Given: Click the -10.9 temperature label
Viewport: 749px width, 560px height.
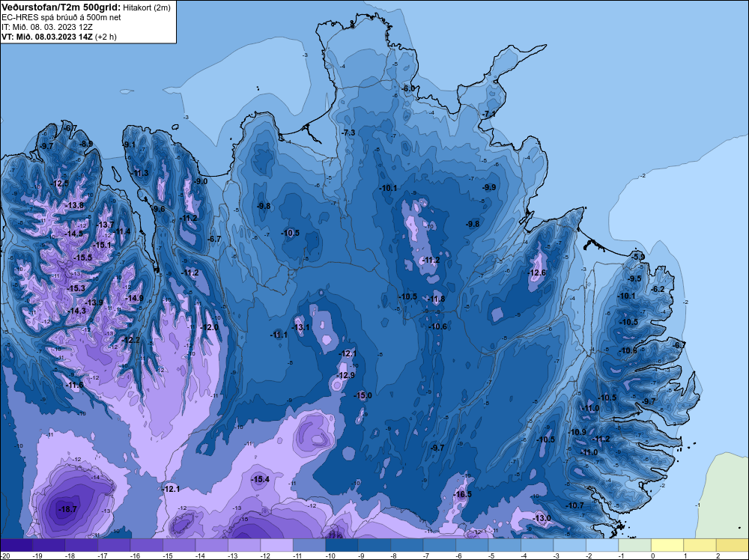Looking at the screenshot, I should pos(577,432).
